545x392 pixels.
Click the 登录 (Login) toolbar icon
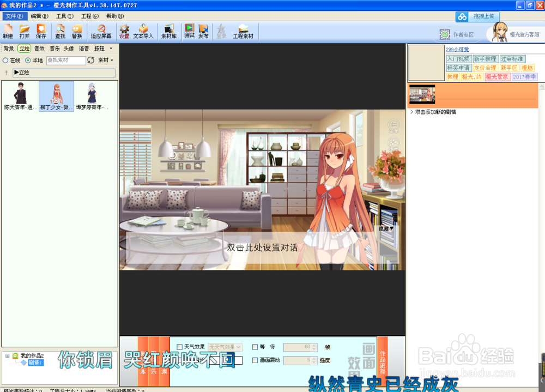(x=221, y=31)
